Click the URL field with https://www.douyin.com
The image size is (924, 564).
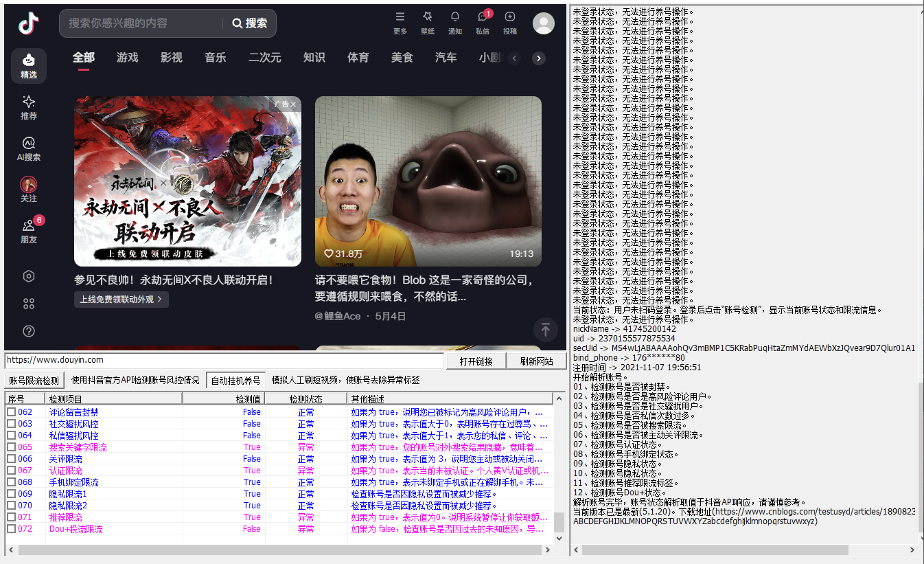224,360
